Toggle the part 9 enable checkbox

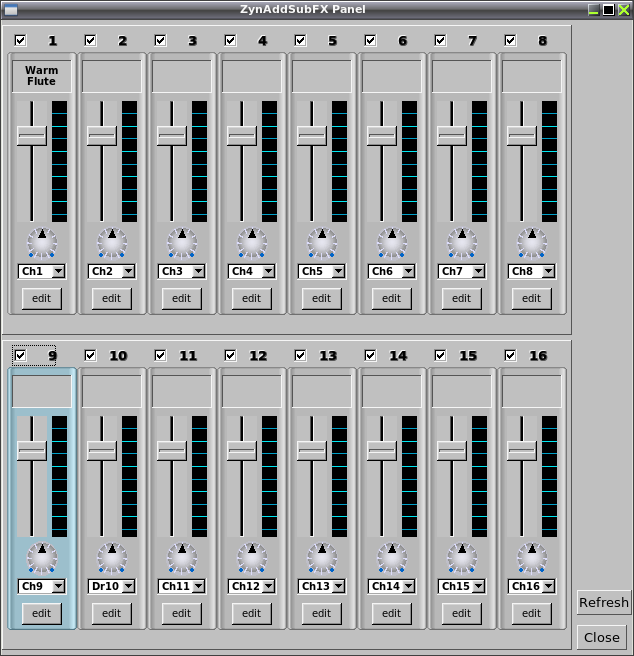tap(20, 356)
